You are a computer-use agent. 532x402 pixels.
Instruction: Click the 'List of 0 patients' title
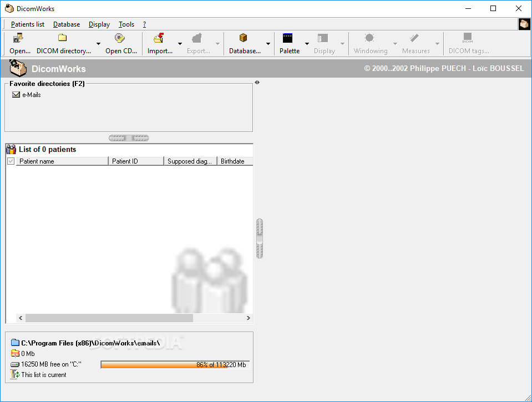[48, 149]
